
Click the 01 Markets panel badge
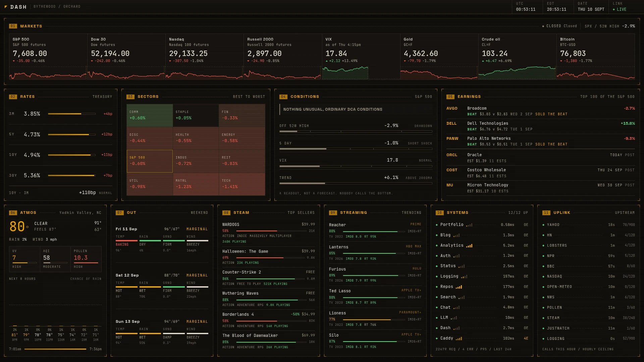[x=13, y=26]
